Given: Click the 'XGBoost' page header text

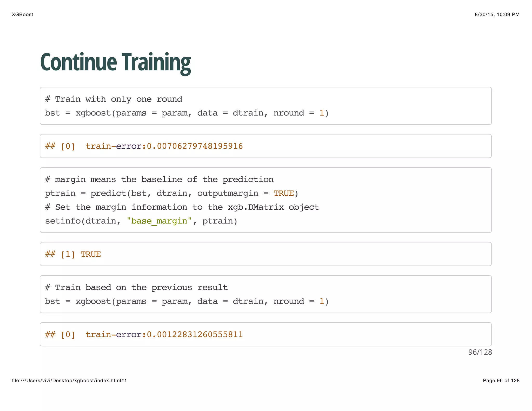Looking at the screenshot, I should click(x=23, y=15).
